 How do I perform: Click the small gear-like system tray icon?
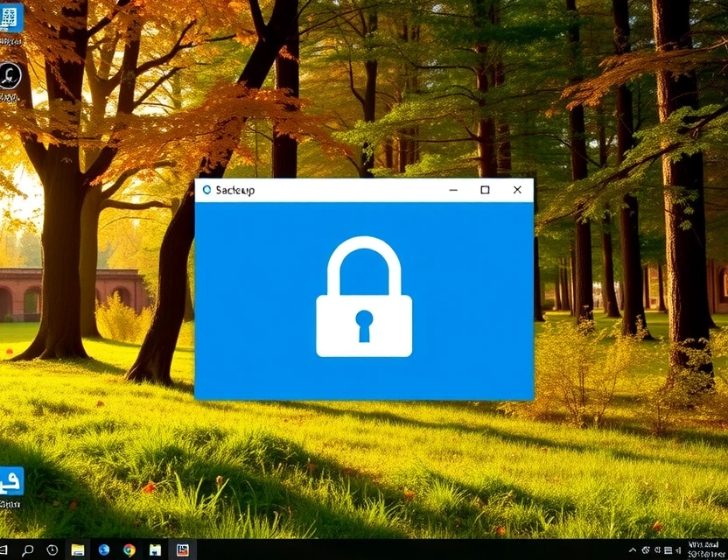(x=657, y=550)
